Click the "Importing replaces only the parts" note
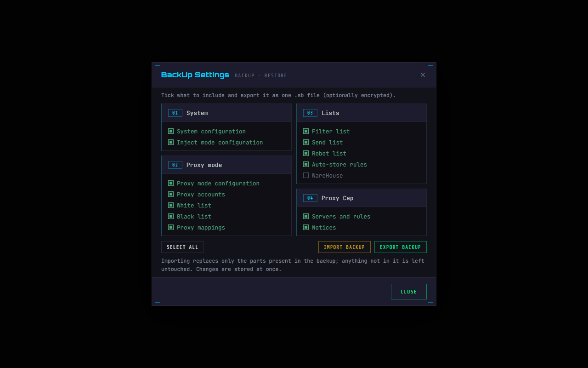Image resolution: width=588 pixels, height=368 pixels. point(293,265)
